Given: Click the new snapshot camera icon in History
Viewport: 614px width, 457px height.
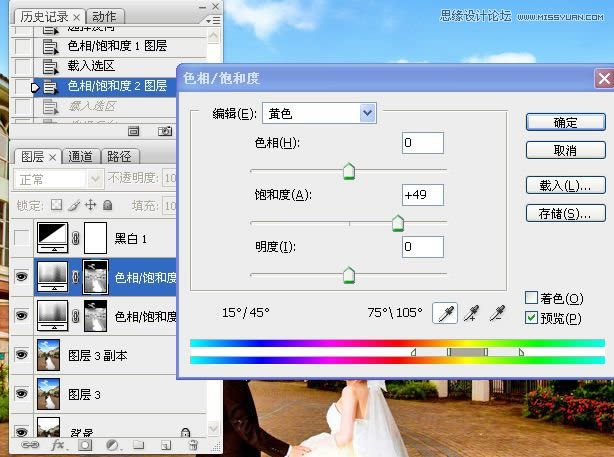Looking at the screenshot, I should pyautogui.click(x=166, y=131).
